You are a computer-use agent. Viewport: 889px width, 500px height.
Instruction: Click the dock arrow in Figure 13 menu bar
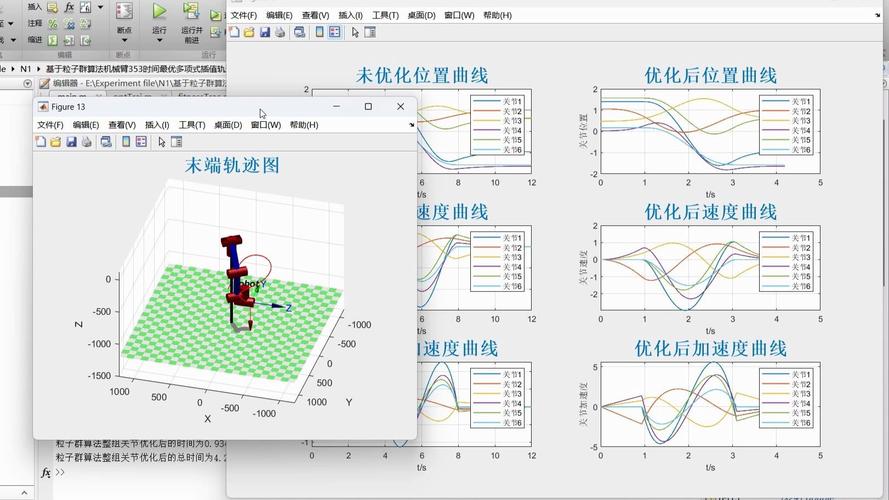(411, 126)
